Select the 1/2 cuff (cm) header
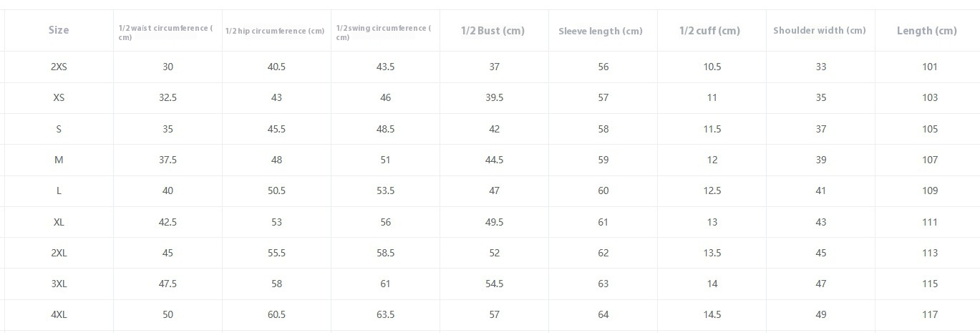 (709, 31)
